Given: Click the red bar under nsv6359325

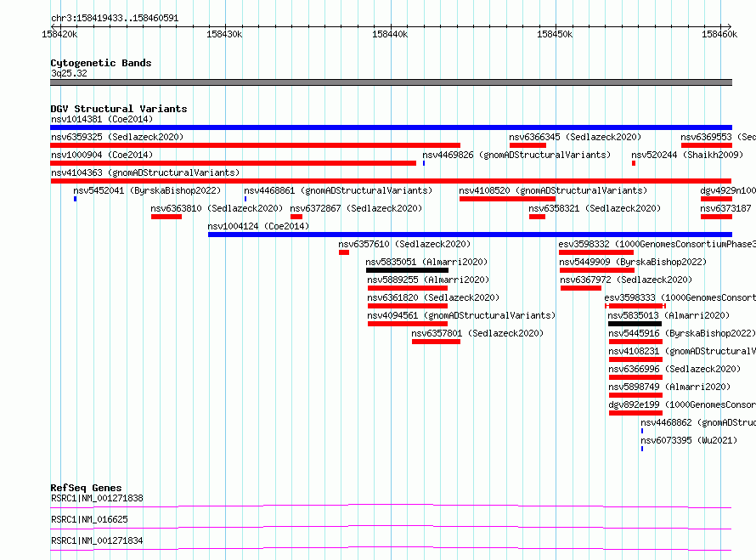Looking at the screenshot, I should pyautogui.click(x=255, y=145).
